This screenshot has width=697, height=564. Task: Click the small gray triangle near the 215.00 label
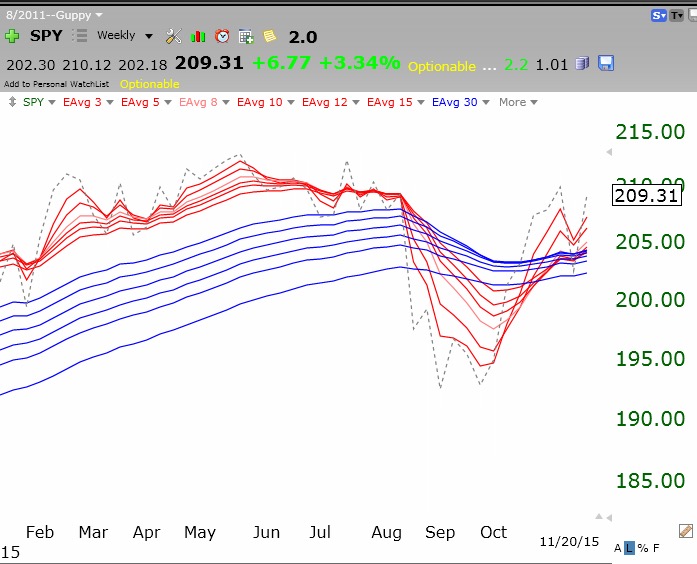click(x=609, y=152)
